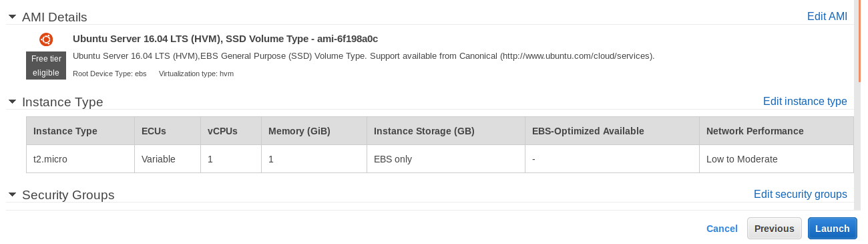Cancel the instance launch wizard
The width and height of the screenshot is (868, 244).
pyautogui.click(x=722, y=229)
